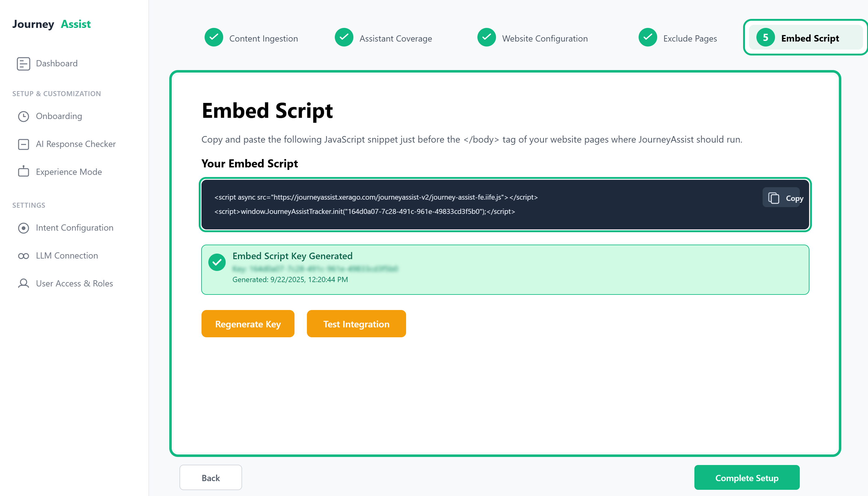Click the Complete Setup button
The height and width of the screenshot is (496, 868).
pos(747,478)
